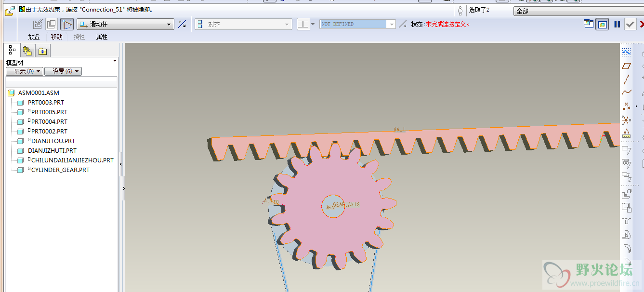Show component in separate window toggle

[x=589, y=24]
